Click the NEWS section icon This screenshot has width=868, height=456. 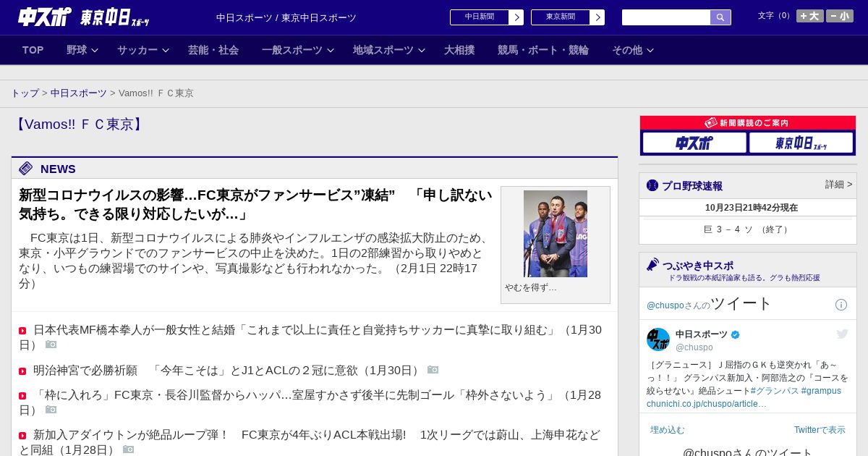coord(26,169)
